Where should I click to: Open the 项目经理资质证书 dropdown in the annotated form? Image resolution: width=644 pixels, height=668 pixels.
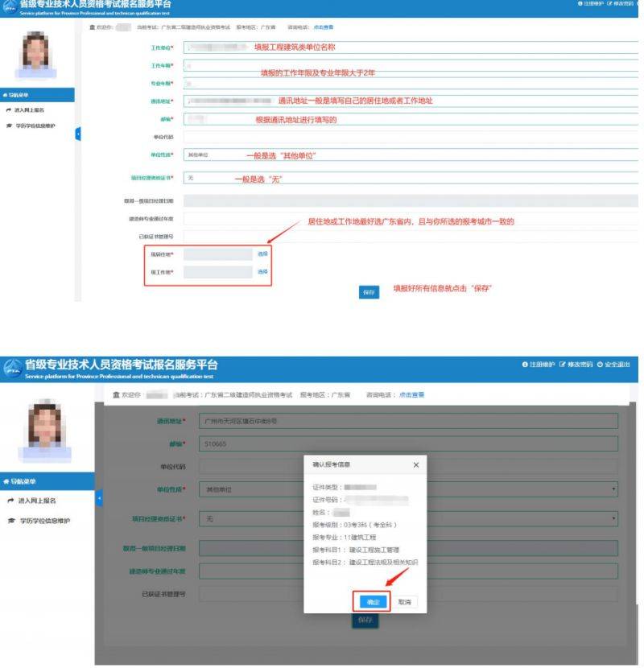point(411,178)
